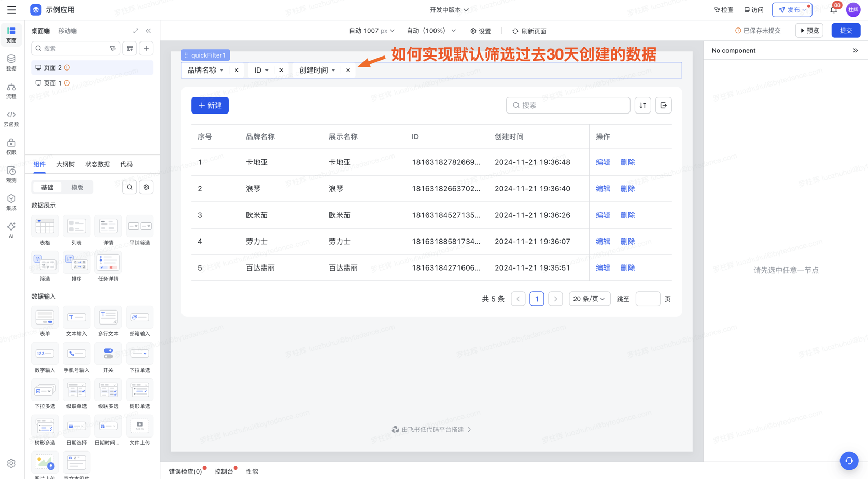Switch to 基础 component set
868x479 pixels.
[x=47, y=187]
